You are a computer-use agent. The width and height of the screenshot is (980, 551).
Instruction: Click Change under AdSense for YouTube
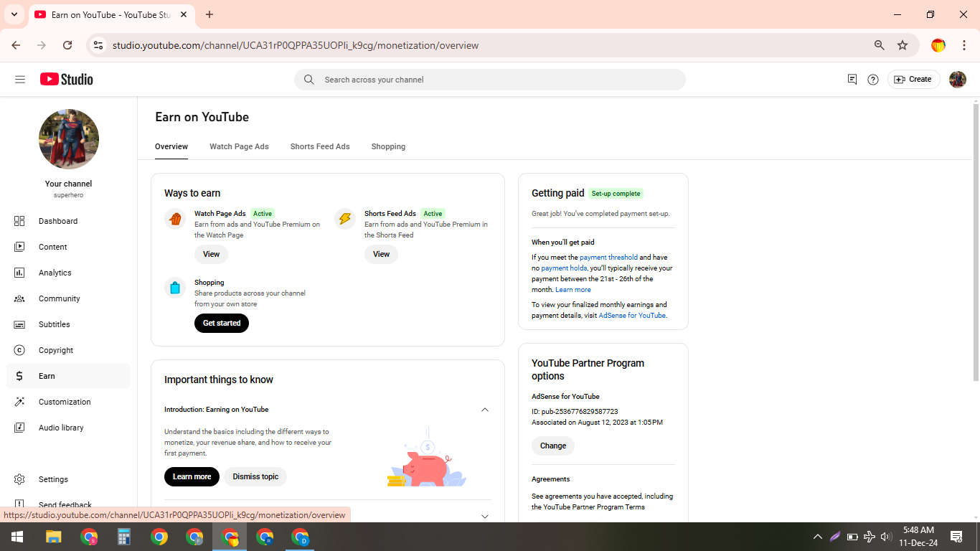tap(553, 446)
